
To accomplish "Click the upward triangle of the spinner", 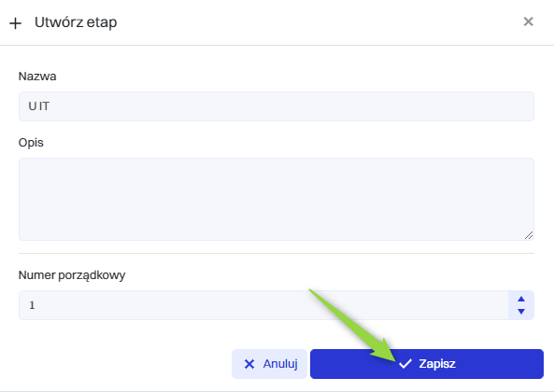I will pos(521,299).
